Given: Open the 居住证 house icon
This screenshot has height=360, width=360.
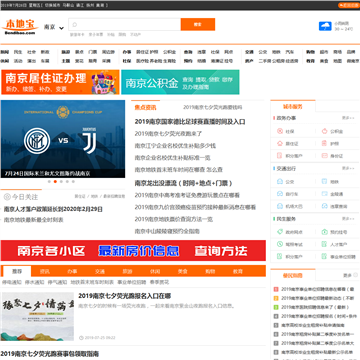Looking at the screenshot, I should pyautogui.click(x=280, y=143).
